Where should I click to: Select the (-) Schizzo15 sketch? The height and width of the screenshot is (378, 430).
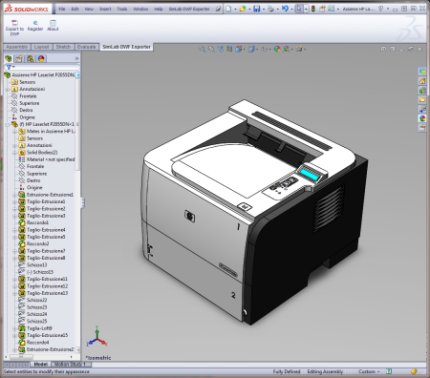pyautogui.click(x=40, y=272)
